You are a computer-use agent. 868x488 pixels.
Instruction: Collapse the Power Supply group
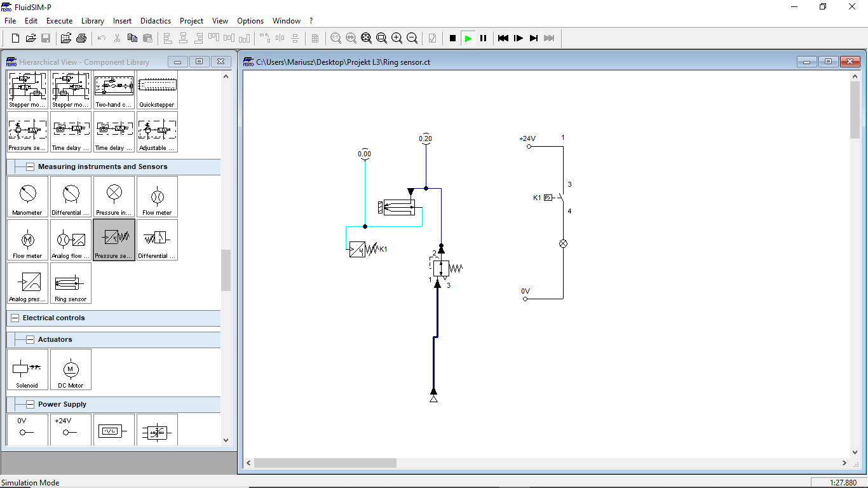30,404
